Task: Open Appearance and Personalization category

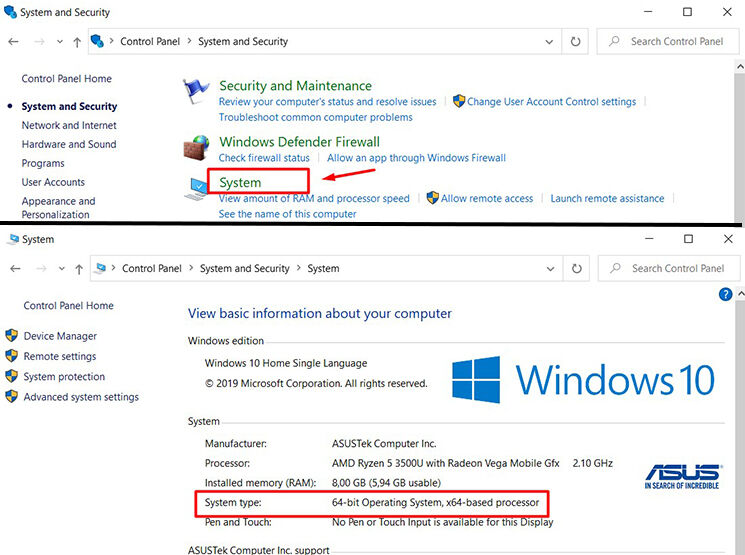Action: point(58,208)
